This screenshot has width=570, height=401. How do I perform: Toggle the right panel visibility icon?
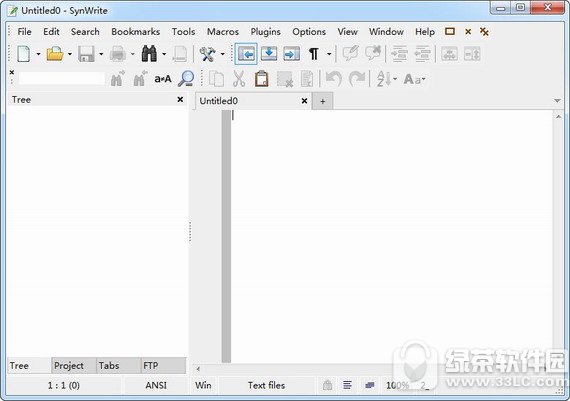click(292, 54)
